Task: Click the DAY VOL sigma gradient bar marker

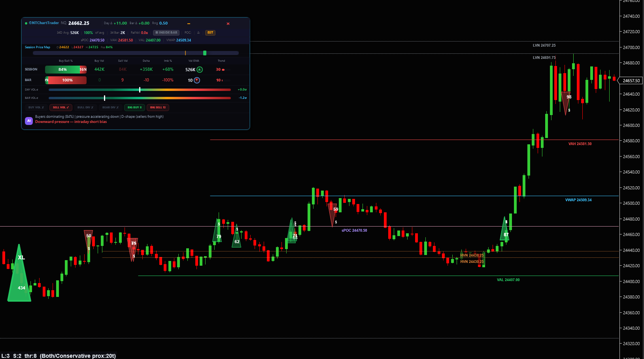Action: pos(140,90)
